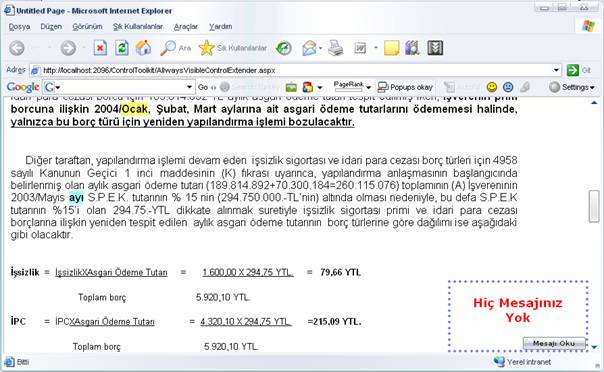Screen dimensions: 604x372
Task: Refresh the page with green arrows icon
Action: coord(122,49)
